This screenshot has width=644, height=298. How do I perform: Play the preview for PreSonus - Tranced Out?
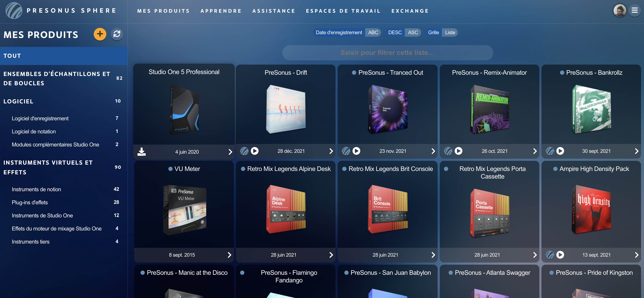357,151
